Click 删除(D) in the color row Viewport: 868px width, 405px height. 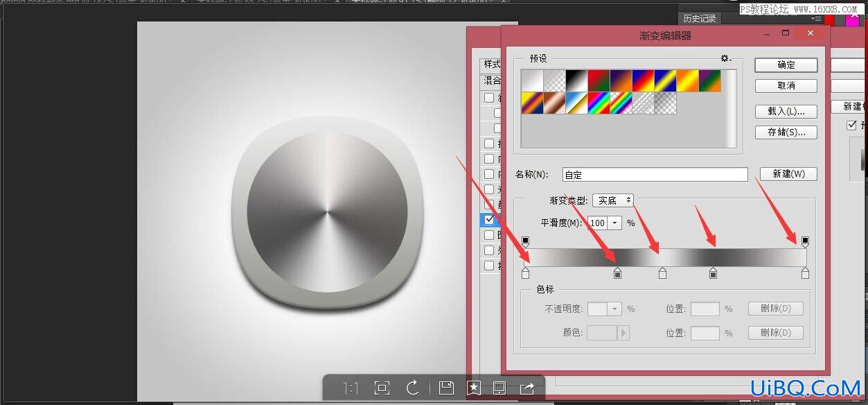[776, 333]
